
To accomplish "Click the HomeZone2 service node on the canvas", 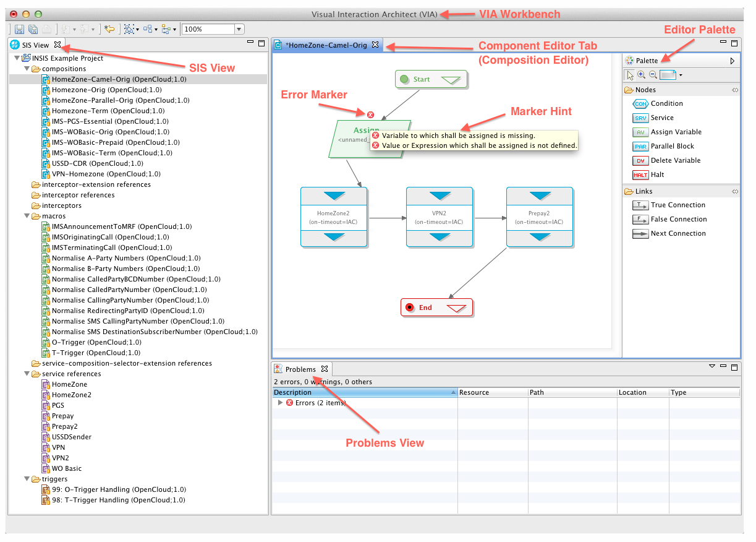I will tap(334, 217).
